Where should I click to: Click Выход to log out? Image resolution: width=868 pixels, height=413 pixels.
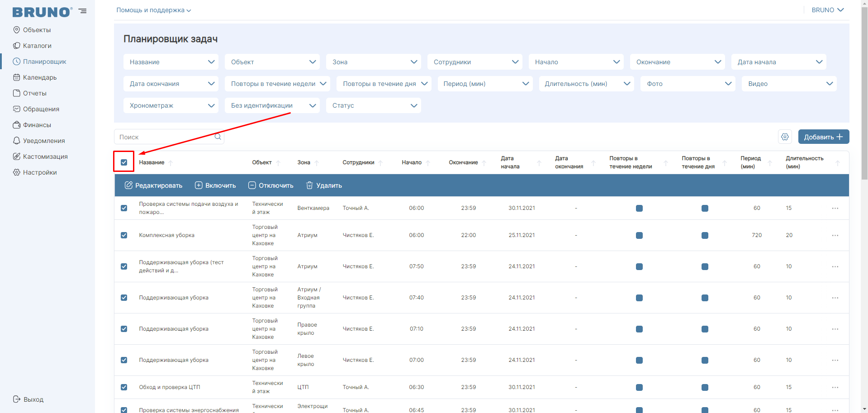pyautogui.click(x=28, y=399)
